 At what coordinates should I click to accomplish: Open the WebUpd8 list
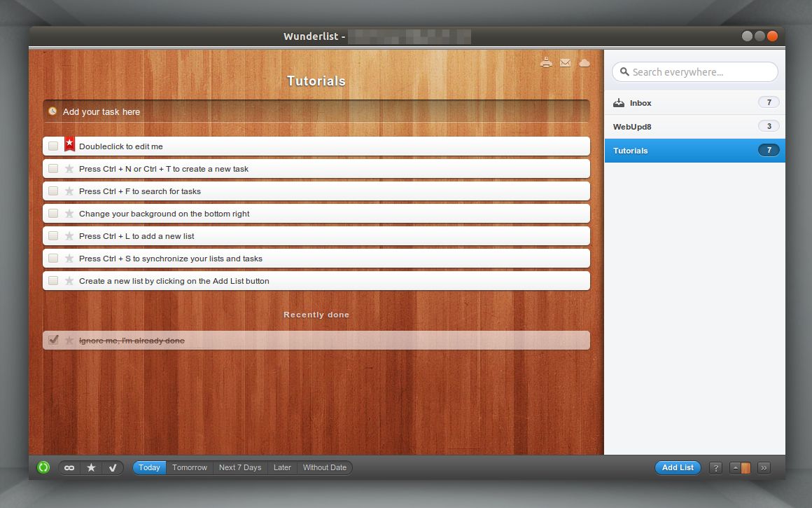(x=694, y=127)
